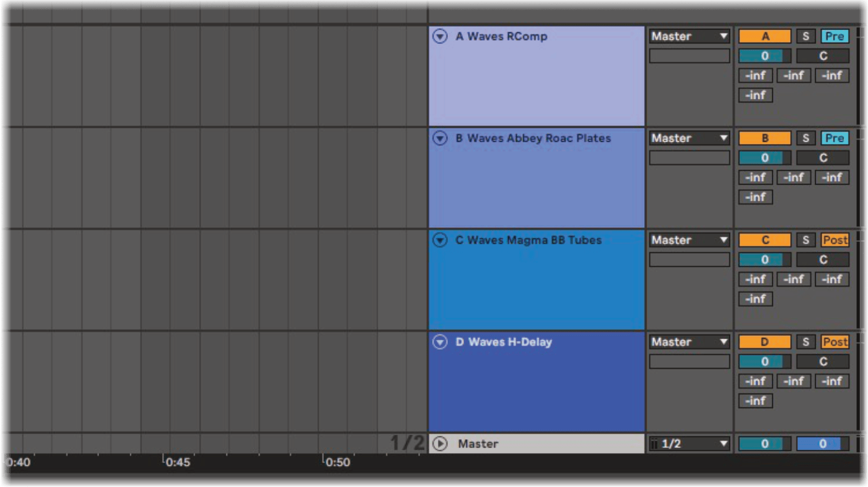The height and width of the screenshot is (487, 868).
Task: Switch the Post button on C Waves Magma BB Tubes
Action: [835, 240]
